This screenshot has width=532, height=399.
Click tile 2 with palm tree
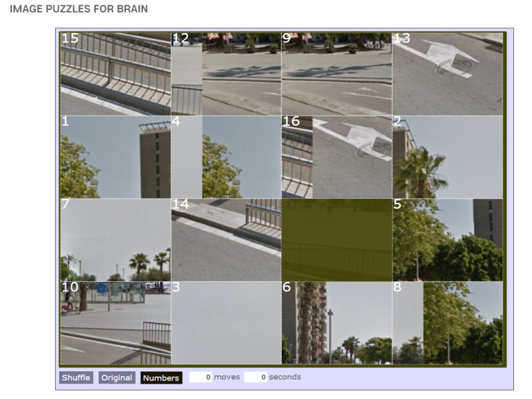tap(448, 157)
